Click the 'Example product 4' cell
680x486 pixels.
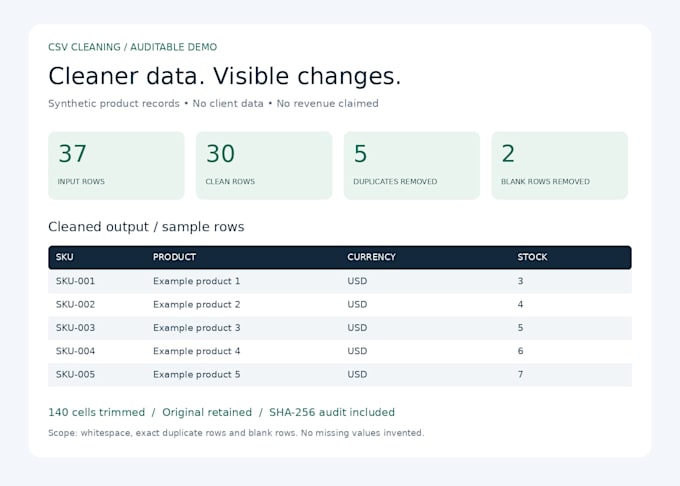coord(196,351)
